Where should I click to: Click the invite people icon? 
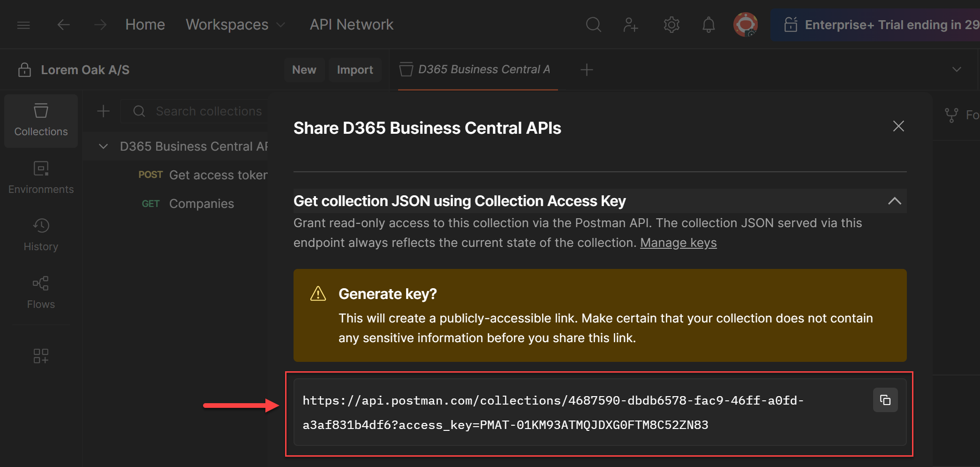pyautogui.click(x=630, y=24)
